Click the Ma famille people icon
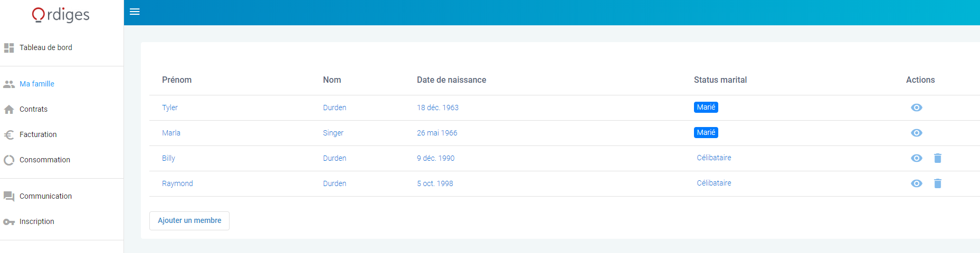 point(9,84)
